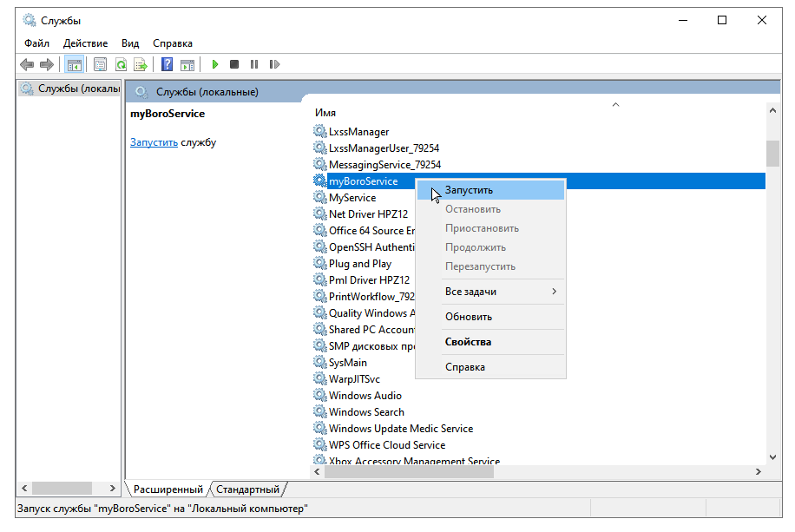The height and width of the screenshot is (532, 795).
Task: Choose Запустить in the context menu
Action: 469,190
